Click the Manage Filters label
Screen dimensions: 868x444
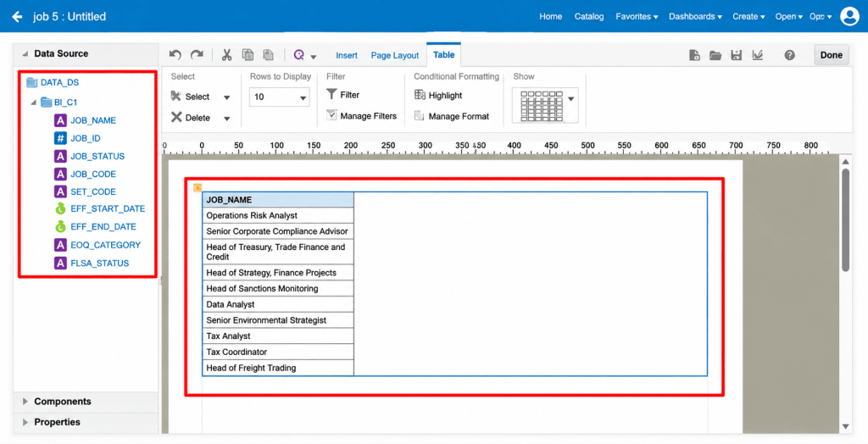coord(368,116)
